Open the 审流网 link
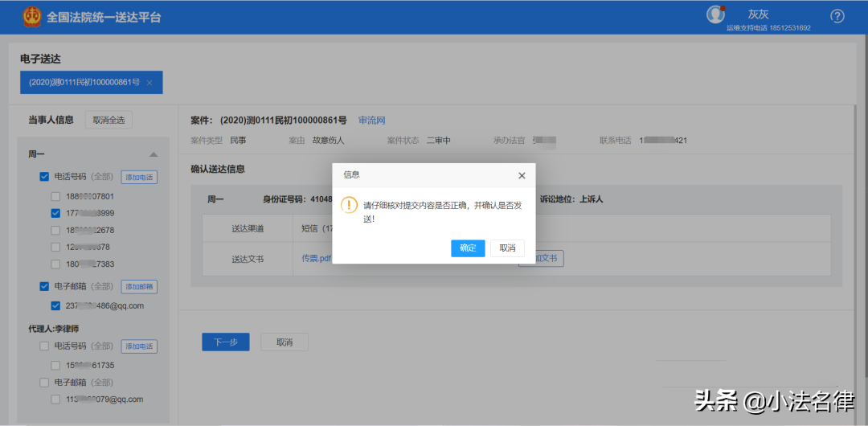 pos(371,121)
